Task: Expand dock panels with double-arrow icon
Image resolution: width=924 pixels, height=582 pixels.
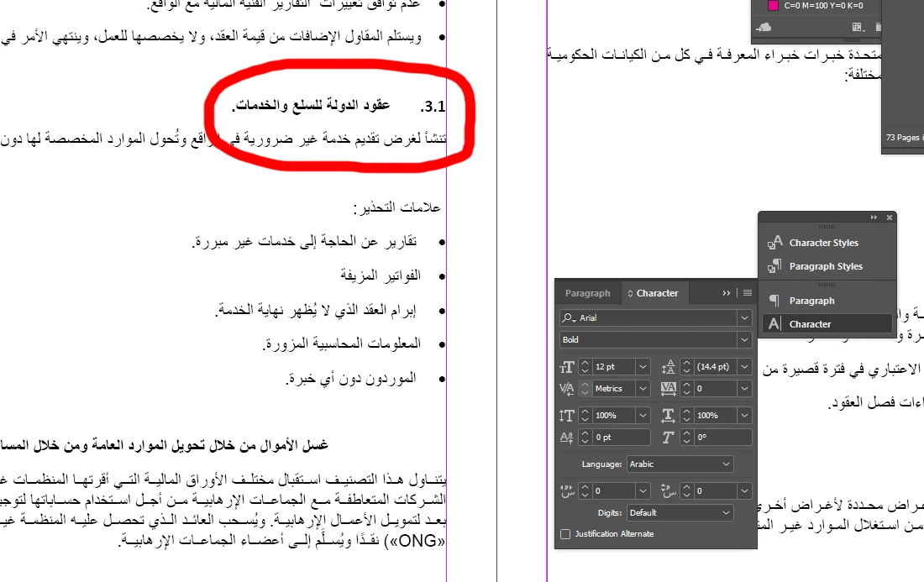Action: click(874, 218)
